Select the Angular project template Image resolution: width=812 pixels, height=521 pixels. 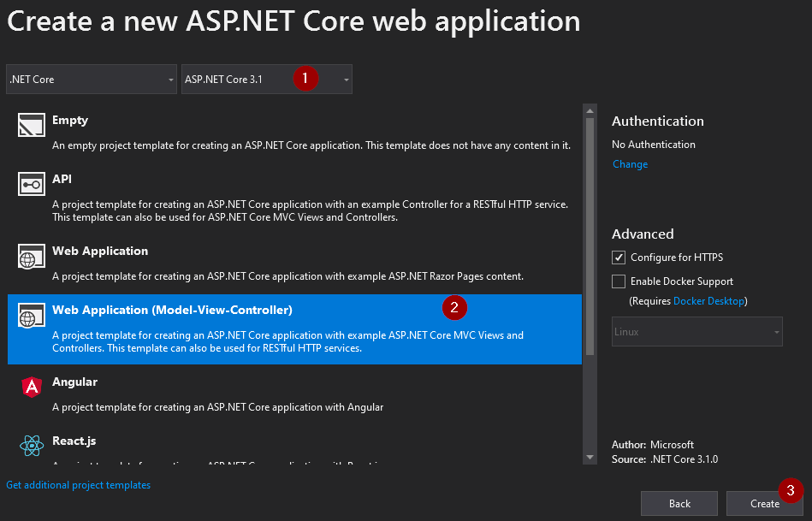click(74, 382)
